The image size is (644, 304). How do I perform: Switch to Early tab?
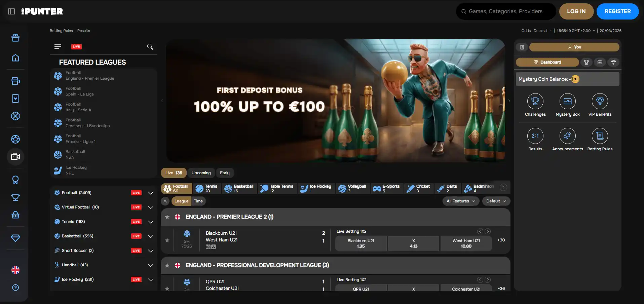[225, 173]
